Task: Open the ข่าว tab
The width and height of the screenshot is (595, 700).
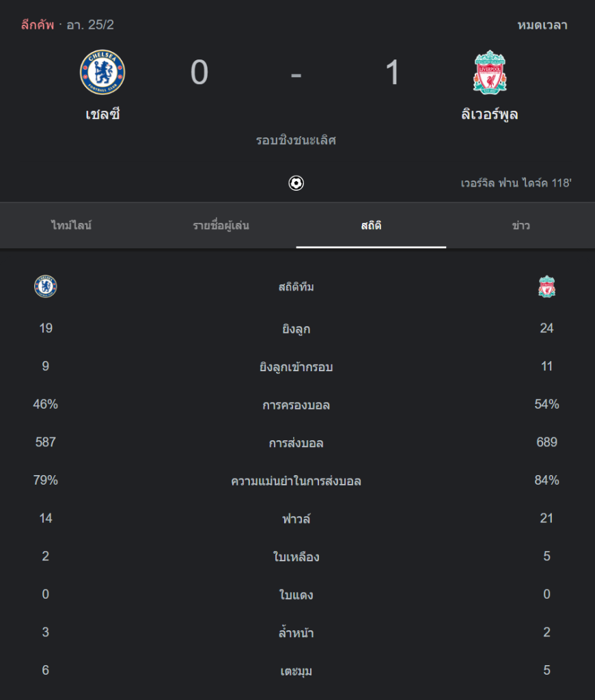Action: (x=521, y=226)
